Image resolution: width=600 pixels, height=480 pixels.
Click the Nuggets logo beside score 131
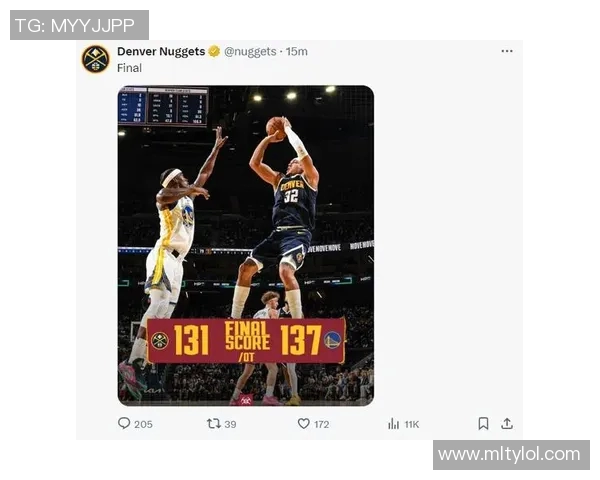tap(159, 340)
